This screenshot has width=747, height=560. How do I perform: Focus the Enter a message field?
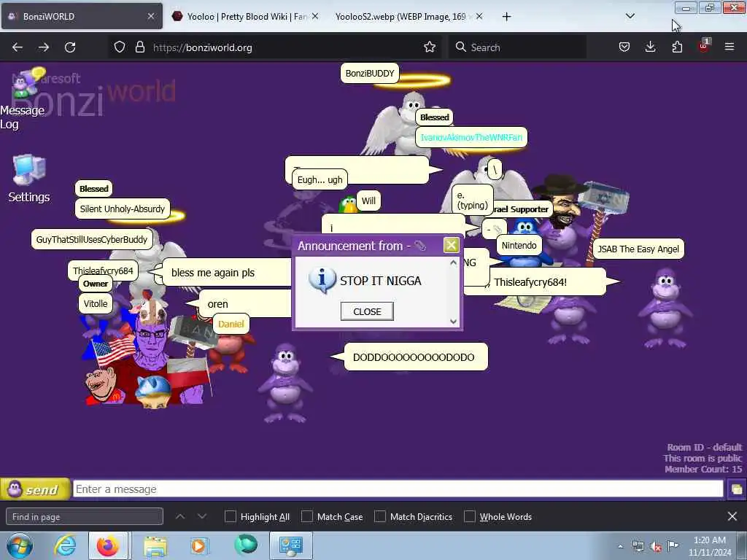398,489
